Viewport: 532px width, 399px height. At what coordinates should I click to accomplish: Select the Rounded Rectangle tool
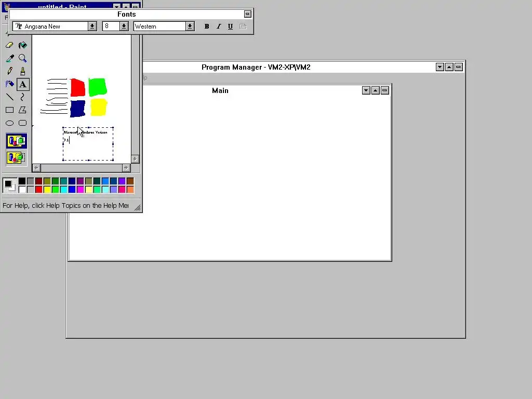click(x=23, y=123)
